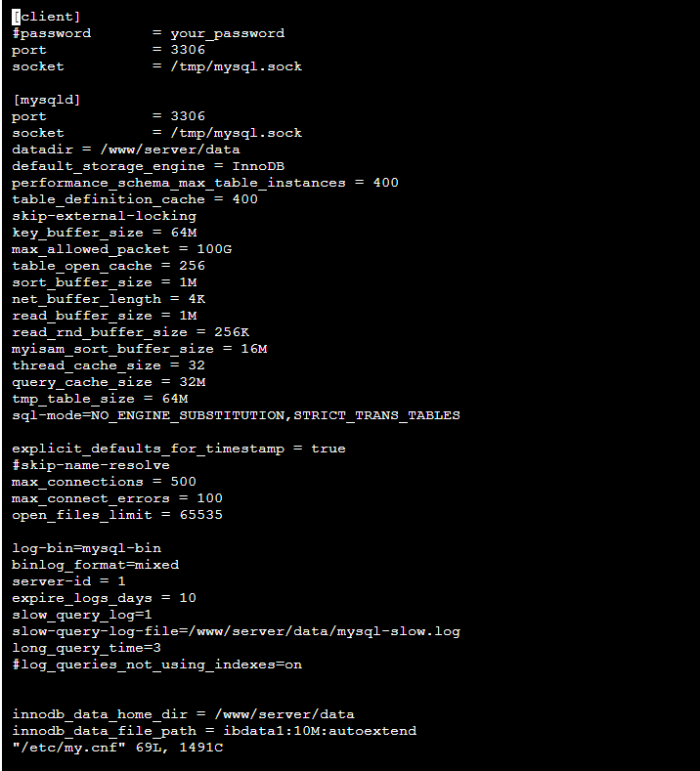
Task: Click the [client] section header line
Action: point(46,17)
